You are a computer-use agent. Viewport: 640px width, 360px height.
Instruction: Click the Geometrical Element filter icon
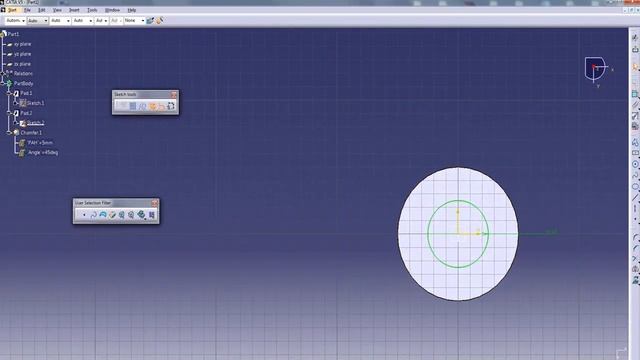pos(131,215)
